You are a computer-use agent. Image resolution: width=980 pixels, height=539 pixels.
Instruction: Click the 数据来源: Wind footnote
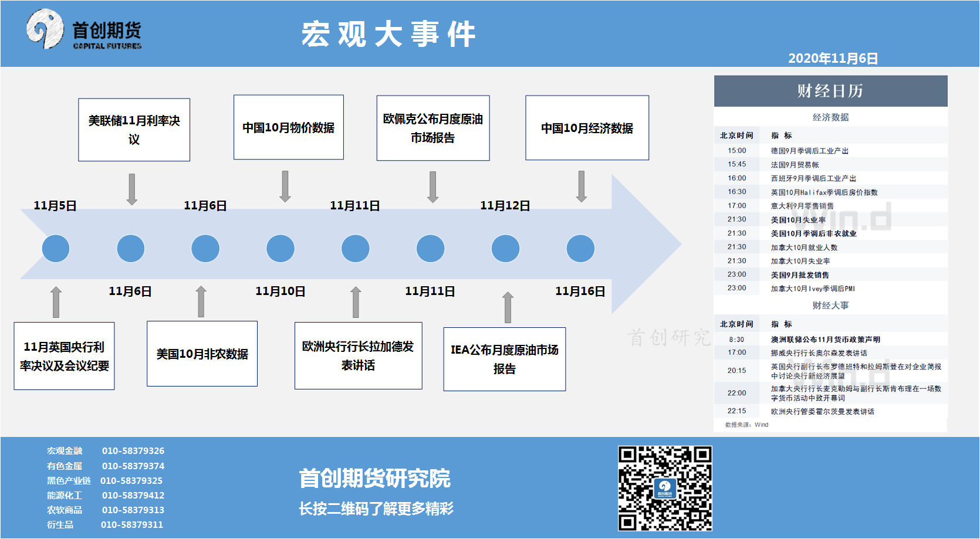pos(746,425)
